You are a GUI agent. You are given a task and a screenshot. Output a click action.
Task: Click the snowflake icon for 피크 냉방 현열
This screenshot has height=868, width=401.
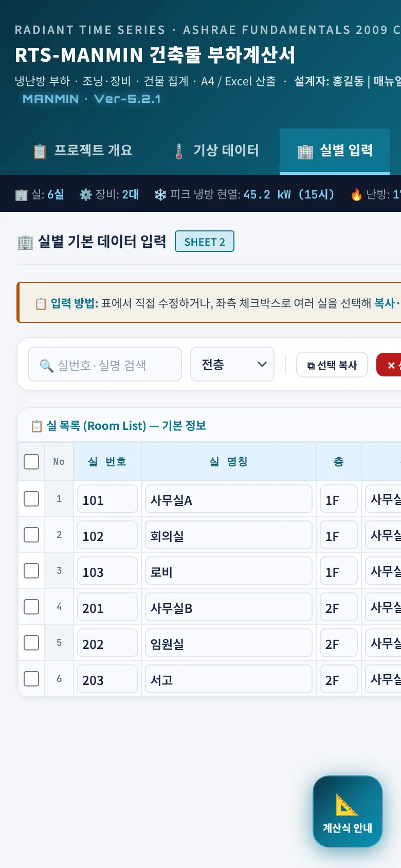coord(160,194)
